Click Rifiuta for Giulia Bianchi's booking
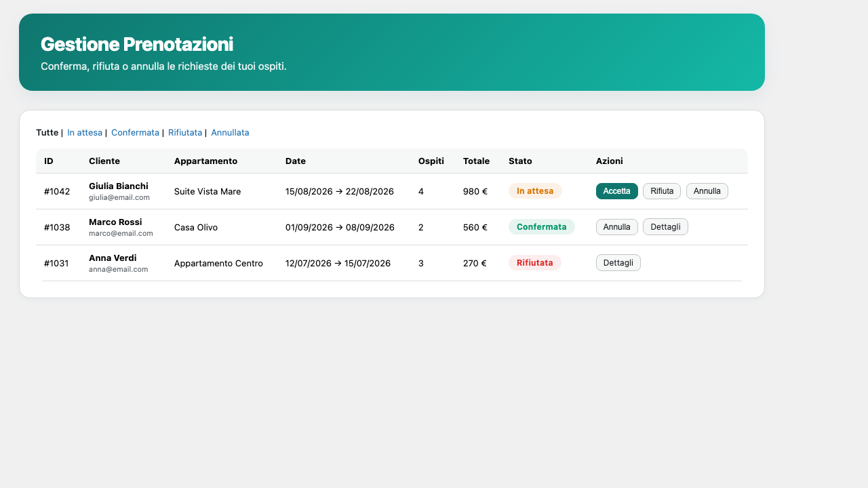The image size is (868, 488). tap(662, 191)
